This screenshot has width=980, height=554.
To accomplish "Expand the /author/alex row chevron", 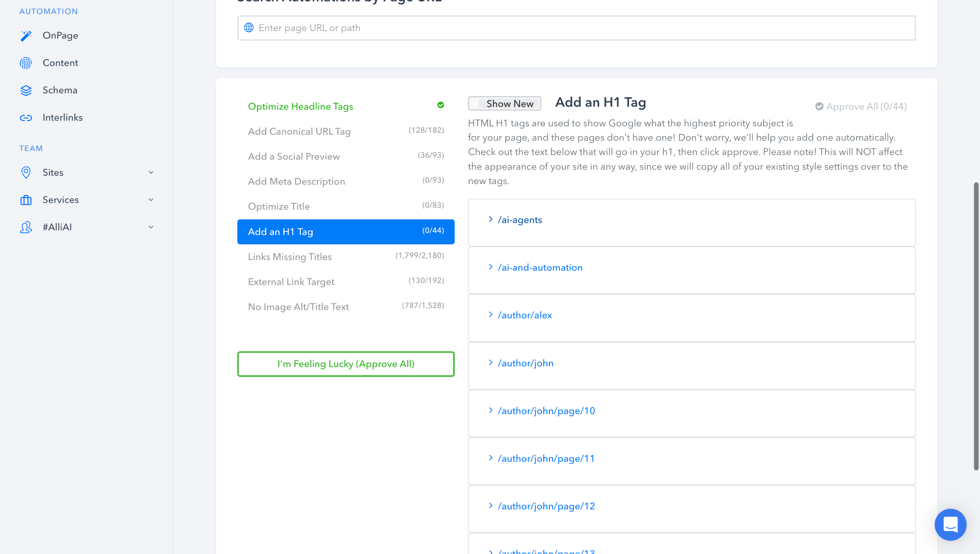I will coord(490,315).
